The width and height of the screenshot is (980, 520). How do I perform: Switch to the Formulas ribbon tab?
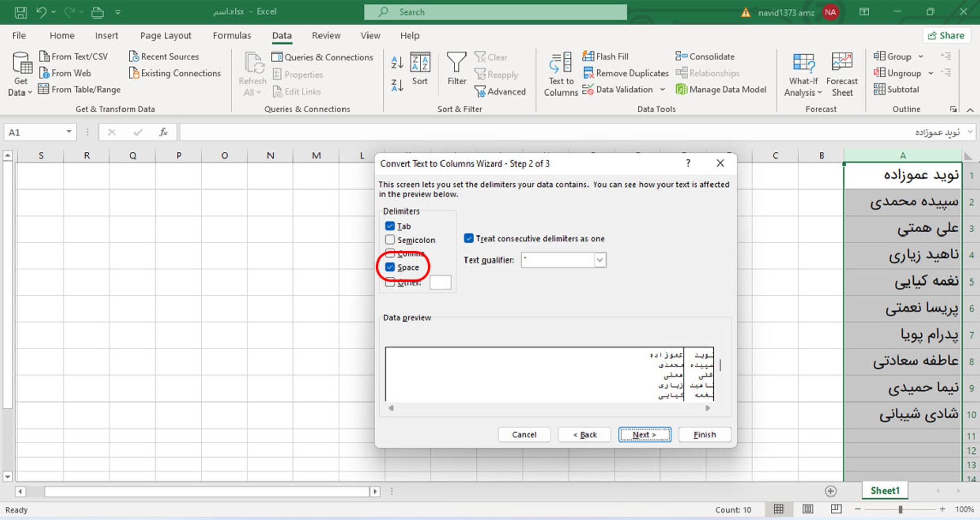tap(232, 35)
